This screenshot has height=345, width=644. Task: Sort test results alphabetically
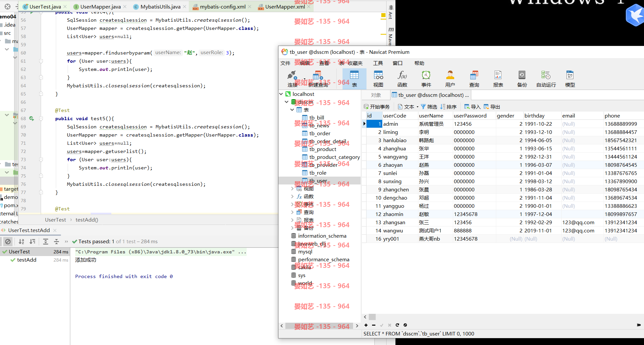[21, 242]
